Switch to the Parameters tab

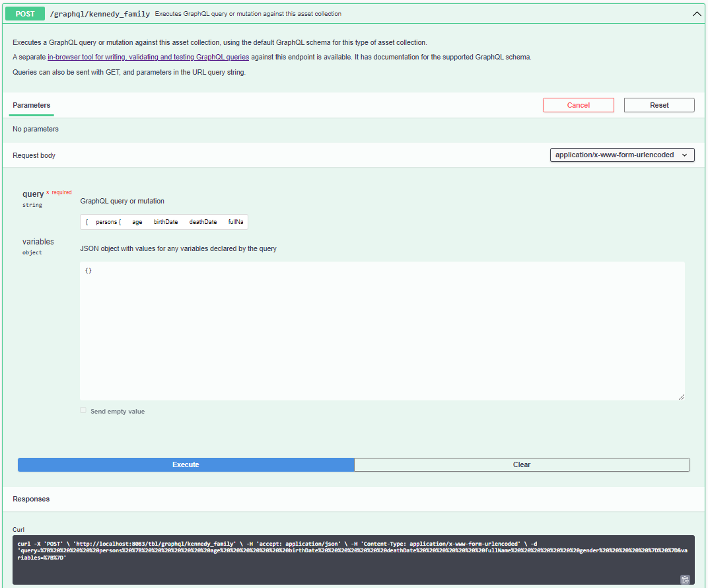31,105
